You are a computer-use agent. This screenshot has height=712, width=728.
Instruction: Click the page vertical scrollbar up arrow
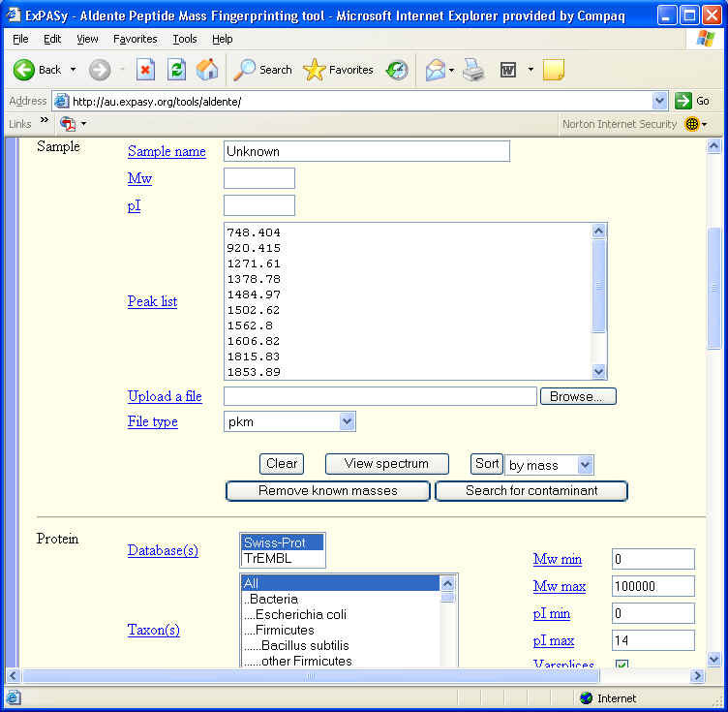[713, 147]
